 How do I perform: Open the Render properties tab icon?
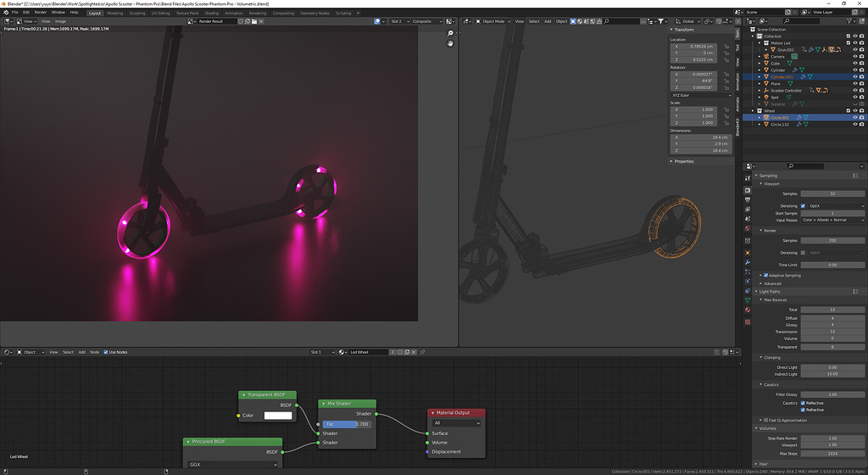pos(748,191)
